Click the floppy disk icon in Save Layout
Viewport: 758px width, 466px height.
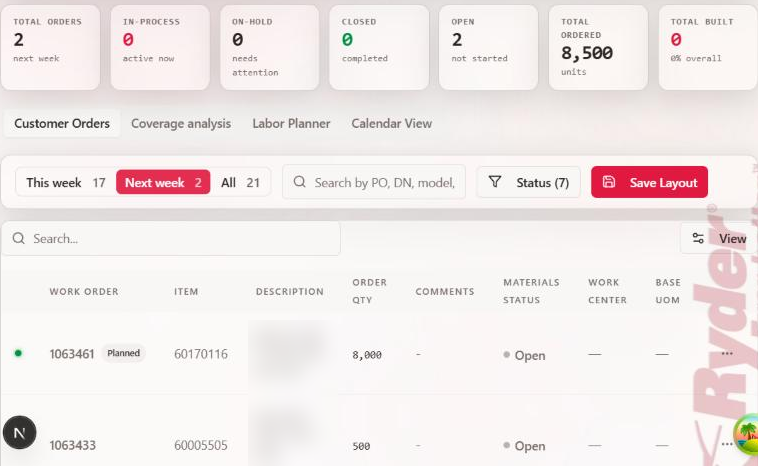(x=609, y=182)
